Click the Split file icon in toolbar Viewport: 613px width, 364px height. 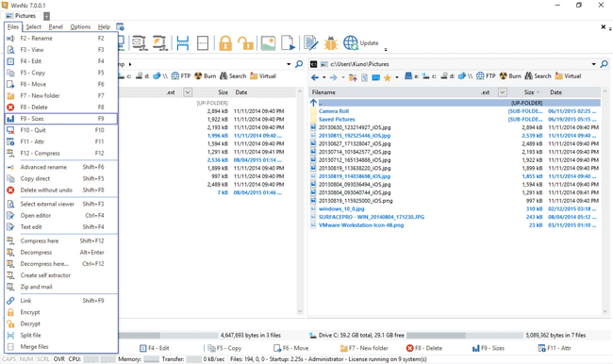183,43
